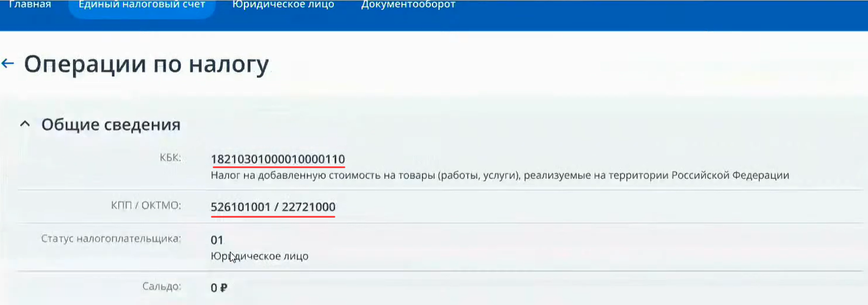Click the НДС description under the КБК number
The image size is (868, 305).
click(499, 175)
